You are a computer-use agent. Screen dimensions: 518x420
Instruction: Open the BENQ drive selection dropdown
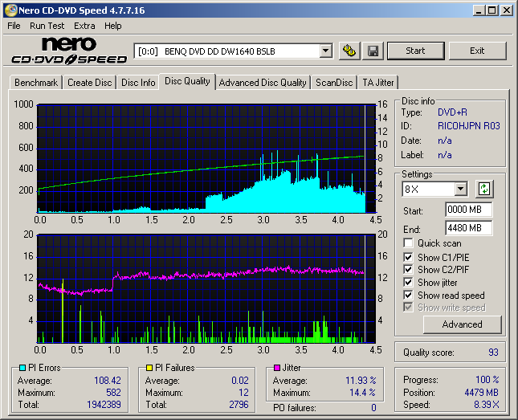[x=325, y=51]
